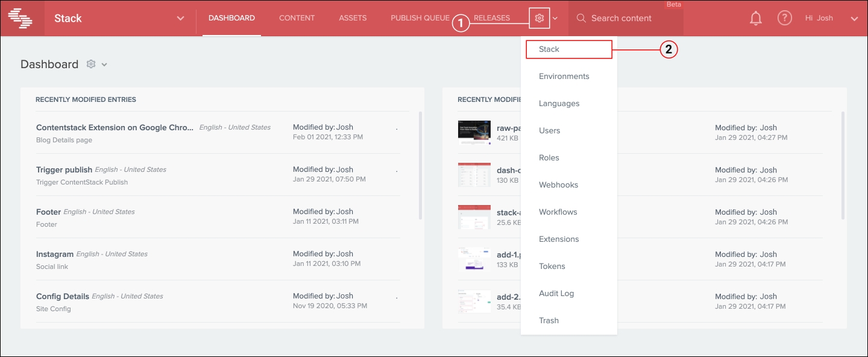Open the add-1 asset thumbnail
This screenshot has width=868, height=357.
[x=474, y=259]
